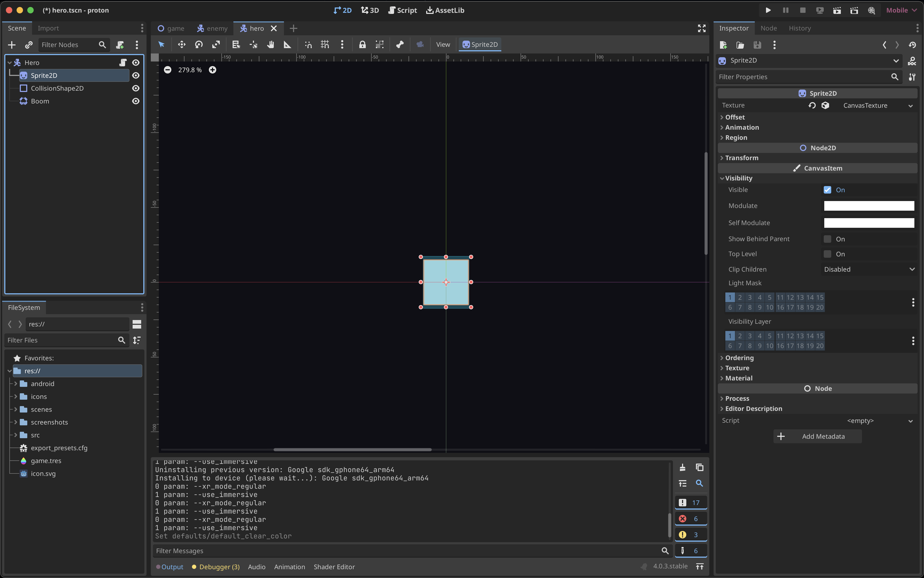The image size is (924, 578).
Task: Enable Show Behind Parent checkbox
Action: 827,239
